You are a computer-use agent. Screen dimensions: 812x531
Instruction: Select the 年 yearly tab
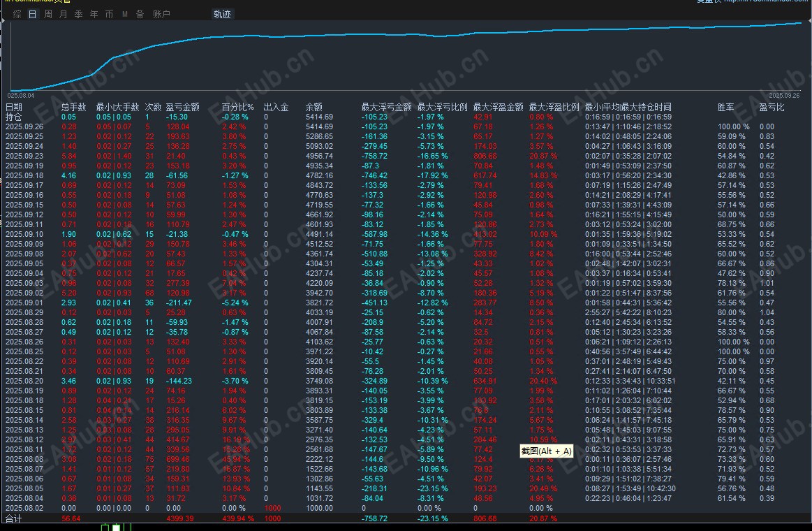[94, 14]
